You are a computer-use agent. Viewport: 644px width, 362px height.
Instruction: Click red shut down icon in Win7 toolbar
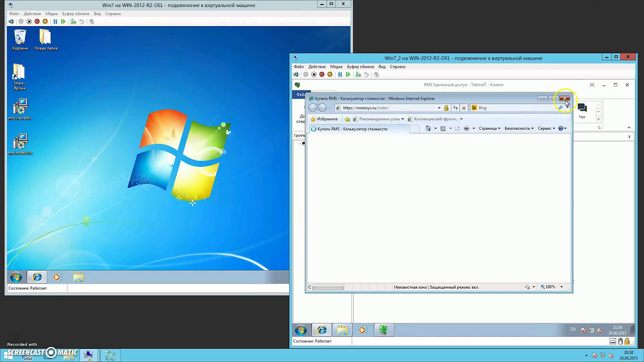pos(37,22)
